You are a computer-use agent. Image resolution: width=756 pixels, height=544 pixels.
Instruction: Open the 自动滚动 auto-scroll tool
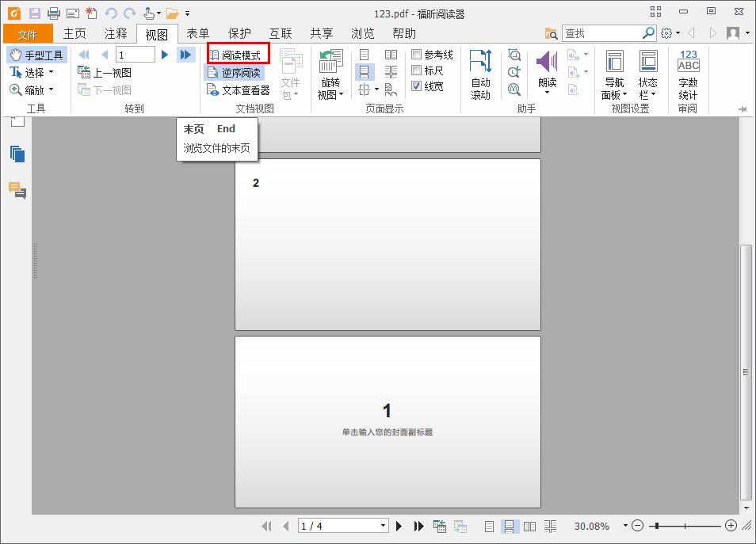(x=481, y=71)
